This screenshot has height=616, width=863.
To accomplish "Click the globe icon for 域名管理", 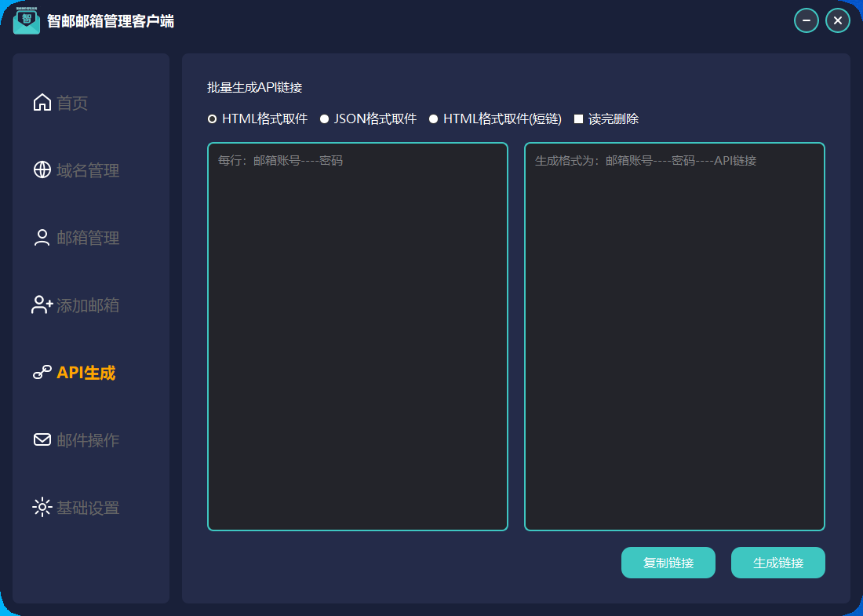I will point(42,170).
